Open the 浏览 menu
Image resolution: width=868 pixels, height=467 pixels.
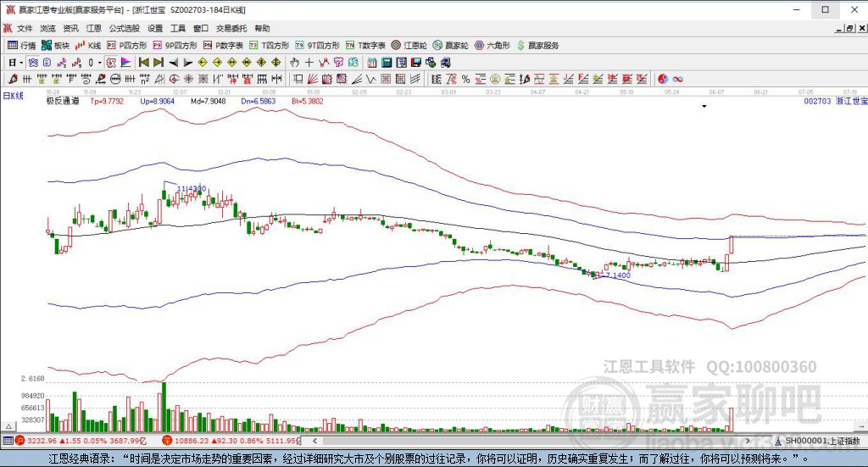pyautogui.click(x=47, y=28)
